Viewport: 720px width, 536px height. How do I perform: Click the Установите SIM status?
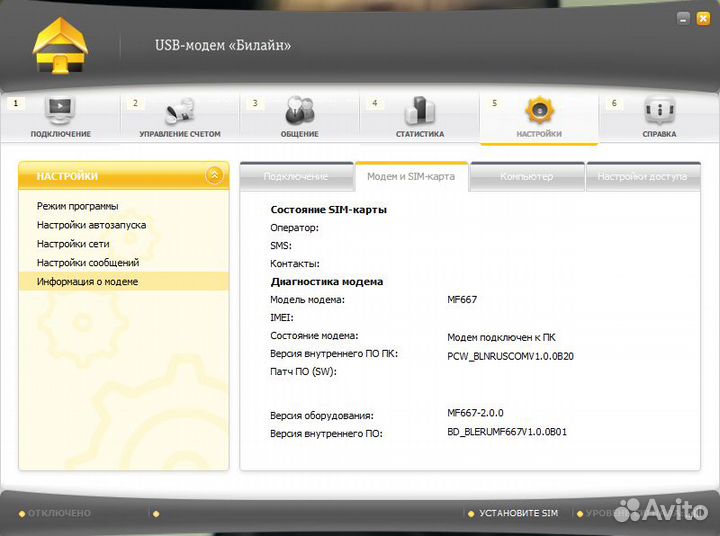point(513,513)
